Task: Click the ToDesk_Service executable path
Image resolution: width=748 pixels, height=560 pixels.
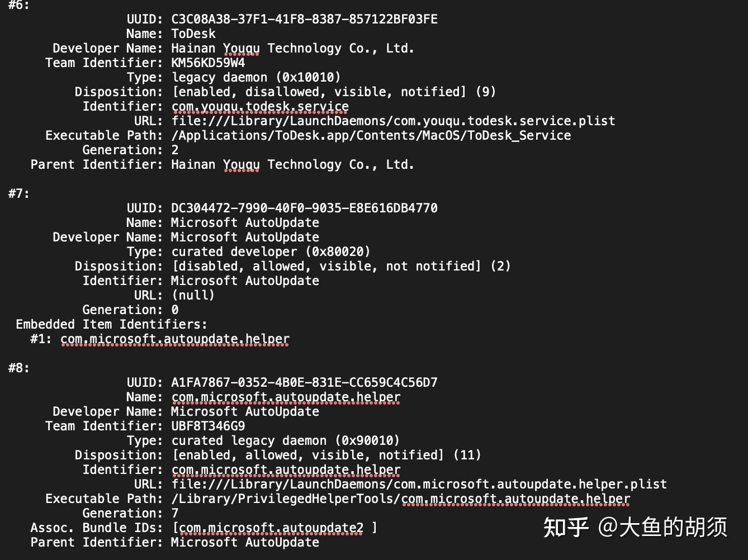Action: (x=371, y=135)
